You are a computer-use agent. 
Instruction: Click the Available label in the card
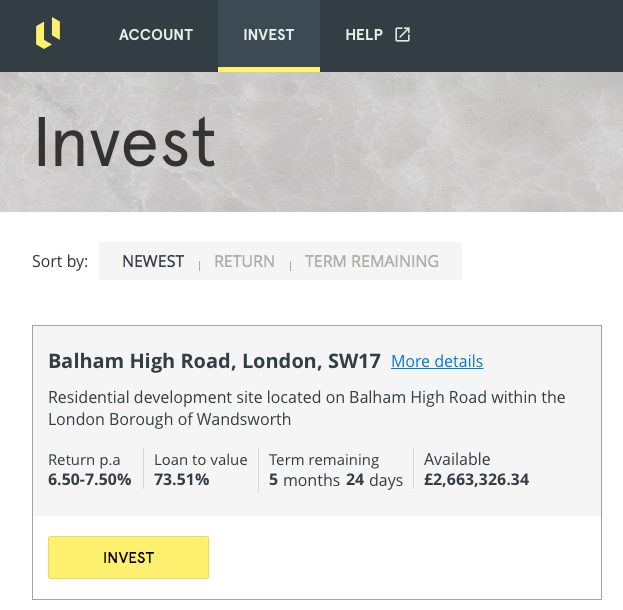tap(457, 459)
